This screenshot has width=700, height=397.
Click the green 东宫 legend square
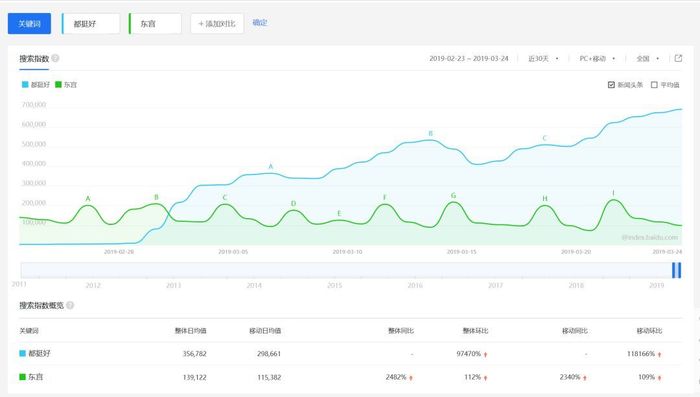58,84
